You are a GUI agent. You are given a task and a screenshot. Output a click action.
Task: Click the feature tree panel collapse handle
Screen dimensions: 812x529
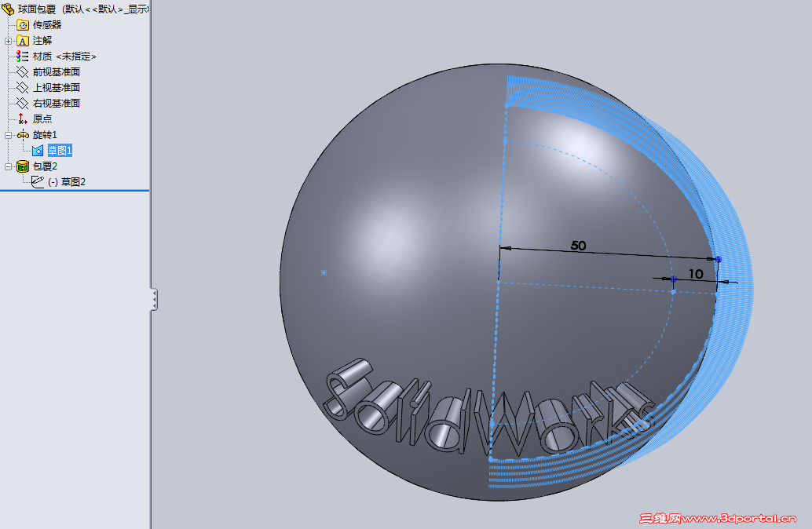154,300
